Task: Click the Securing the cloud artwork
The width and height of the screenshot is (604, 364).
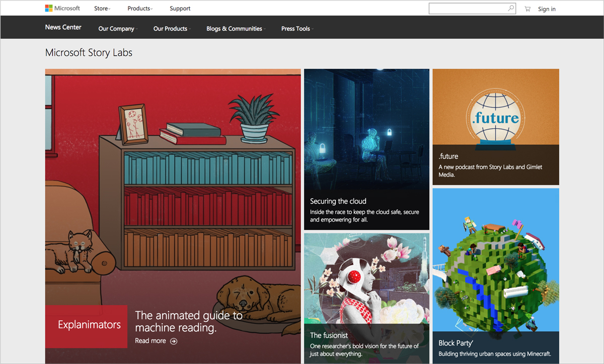Action: (366, 129)
